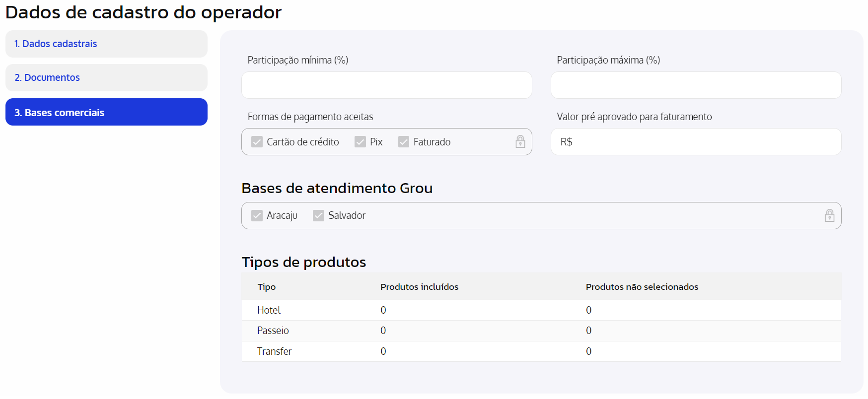
Task: Select the Bases comerciais tab
Action: (x=106, y=112)
